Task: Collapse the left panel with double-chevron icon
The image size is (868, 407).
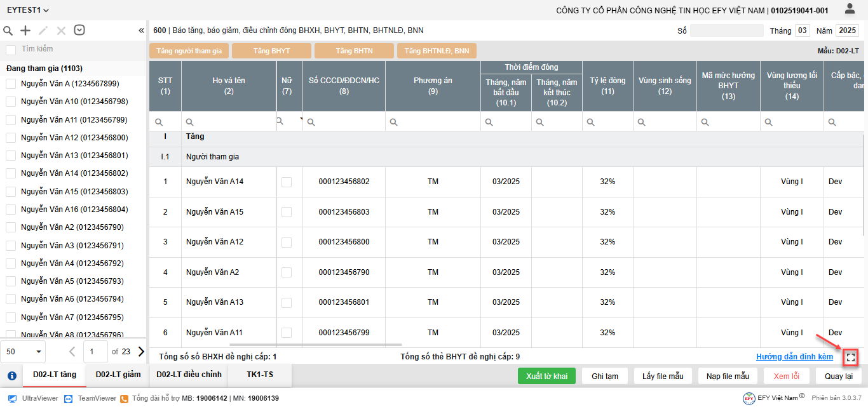Action: (141, 30)
